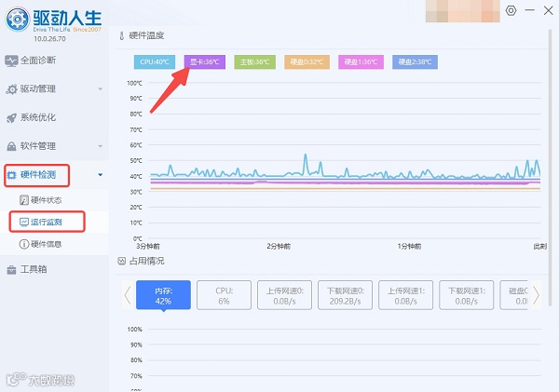The height and width of the screenshot is (392, 559).
Task: Select the 下载网速1 usage card
Action: 467,295
